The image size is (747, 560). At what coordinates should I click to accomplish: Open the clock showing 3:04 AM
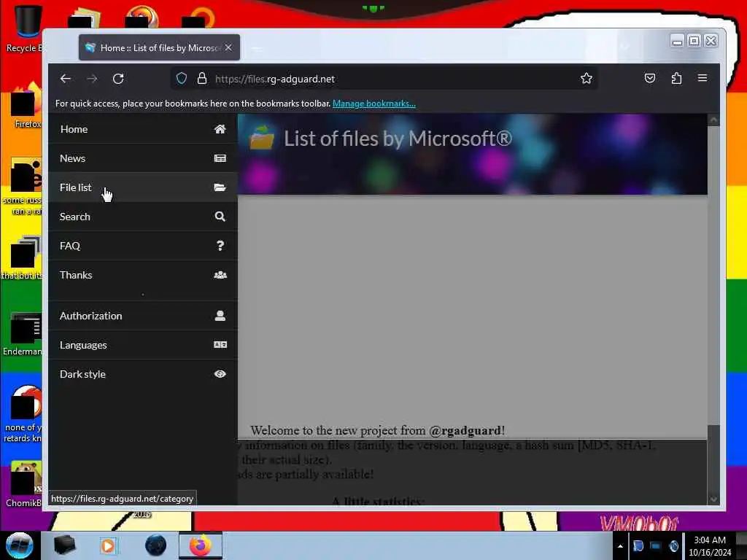click(710, 546)
